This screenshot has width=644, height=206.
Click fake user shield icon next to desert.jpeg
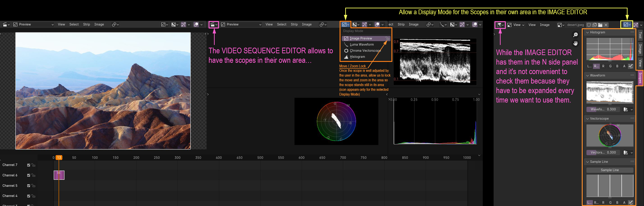click(589, 25)
